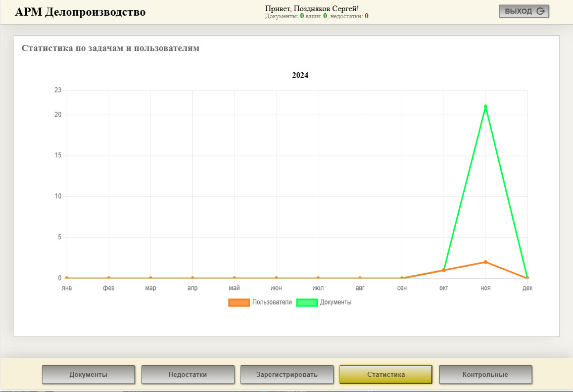Click the x-axis label ноя
Image resolution: width=573 pixels, height=392 pixels.
pos(486,288)
